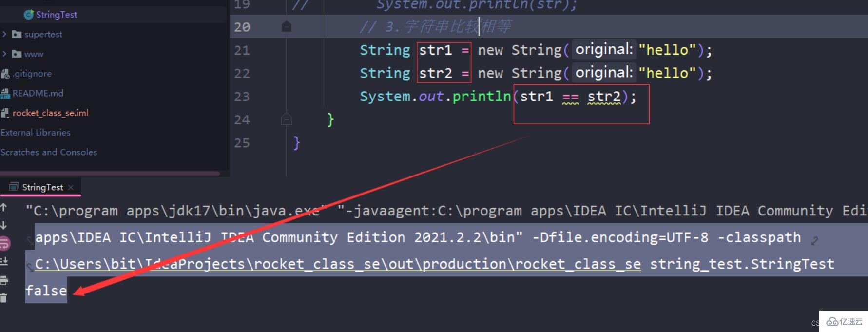Click the run tab console icon
The image size is (868, 332).
pyautogui.click(x=14, y=187)
